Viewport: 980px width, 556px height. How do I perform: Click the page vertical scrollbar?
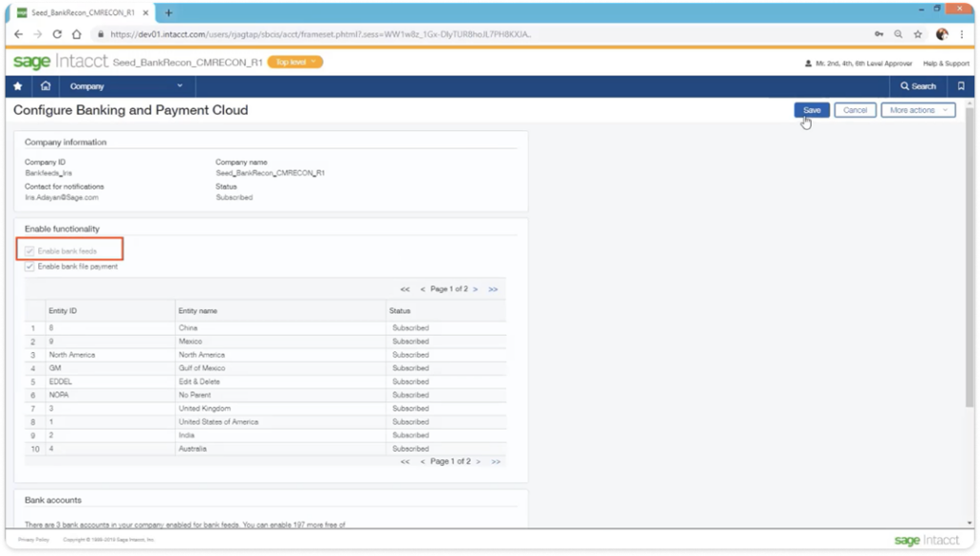pyautogui.click(x=969, y=256)
